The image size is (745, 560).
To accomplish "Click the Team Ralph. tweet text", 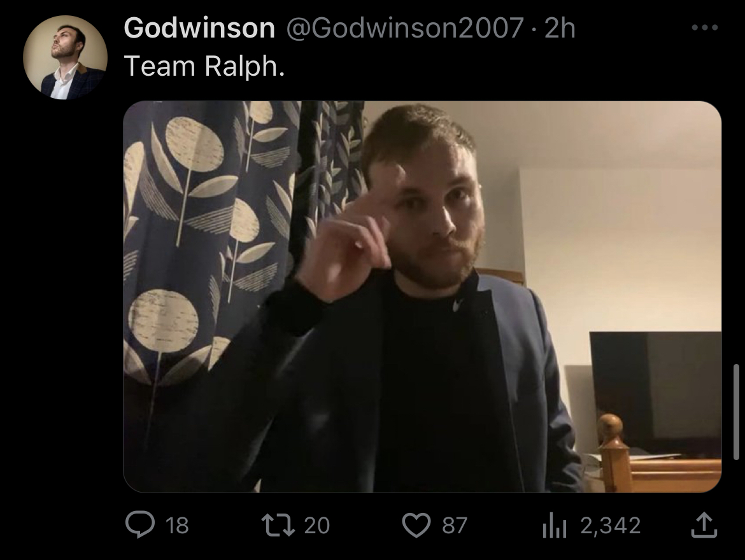I will click(204, 66).
